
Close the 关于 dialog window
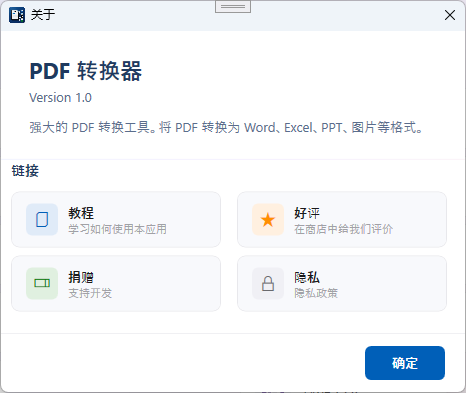pyautogui.click(x=450, y=15)
